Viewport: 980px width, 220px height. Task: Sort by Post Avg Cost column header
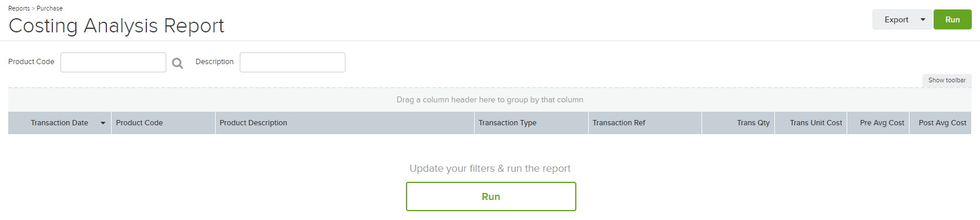[942, 123]
